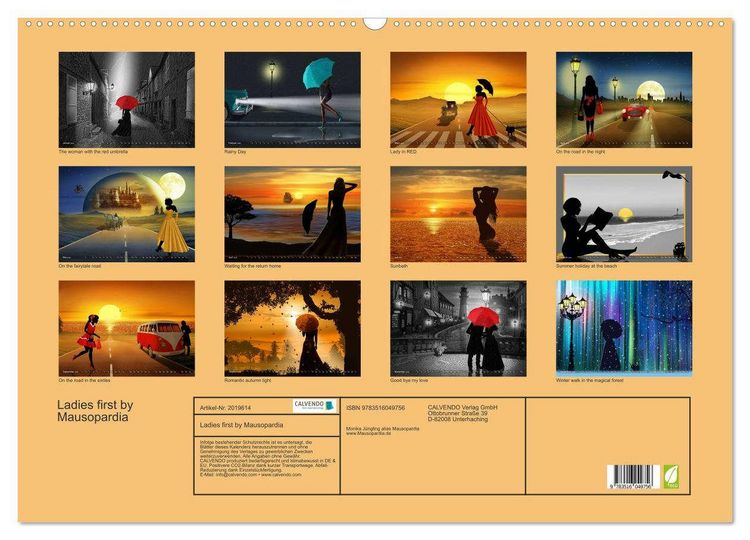Click the CALVENDO logo badge
Screen dimensions: 750x540
[x=315, y=406]
